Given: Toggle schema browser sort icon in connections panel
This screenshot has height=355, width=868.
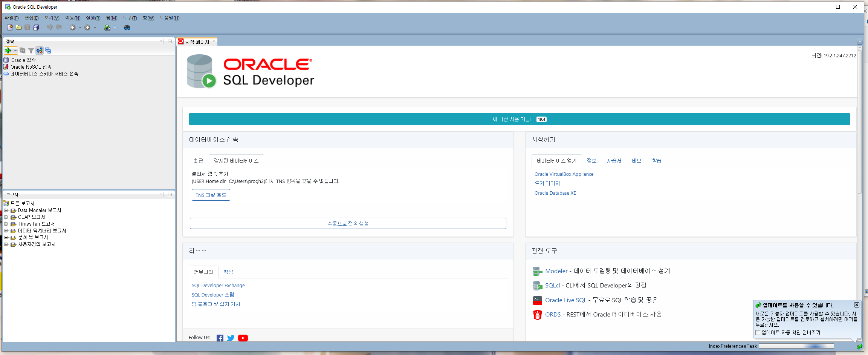Looking at the screenshot, I should (x=40, y=51).
